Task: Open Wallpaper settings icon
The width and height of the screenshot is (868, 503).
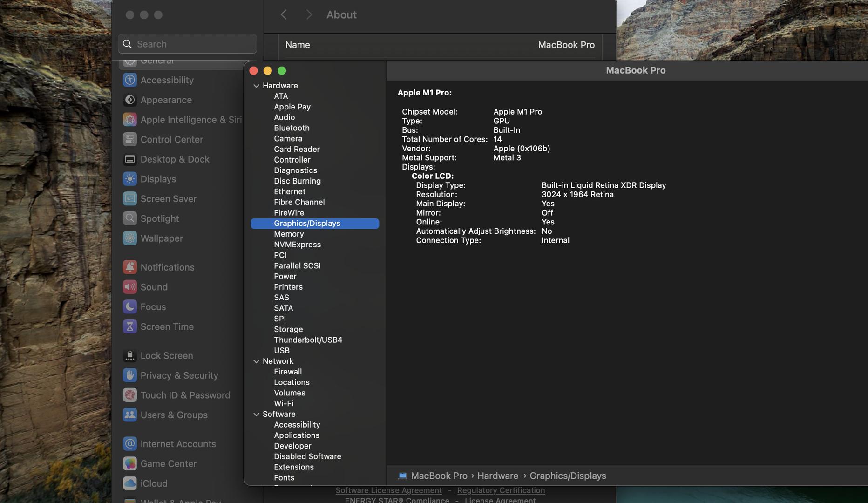Action: point(130,238)
